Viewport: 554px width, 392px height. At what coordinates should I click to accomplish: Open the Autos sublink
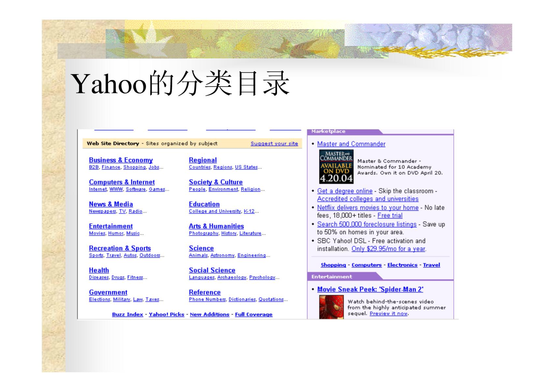tap(130, 255)
